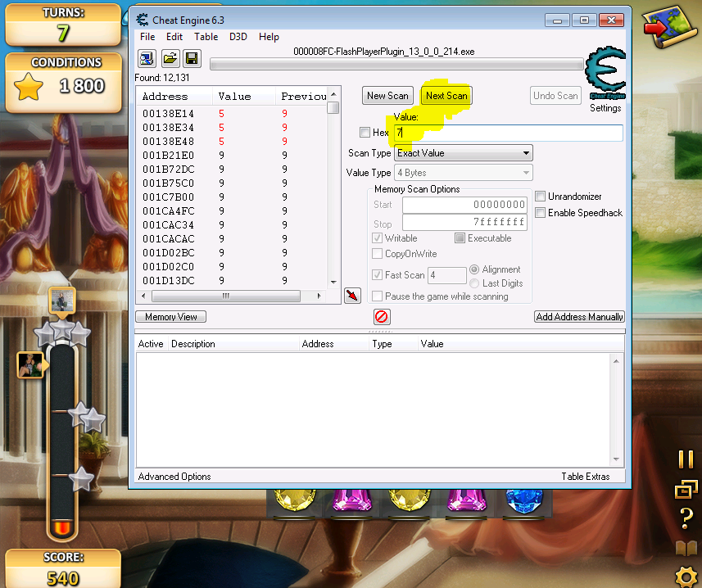This screenshot has height=588, width=702.
Task: Click the Description column header in address table
Action: [x=233, y=344]
